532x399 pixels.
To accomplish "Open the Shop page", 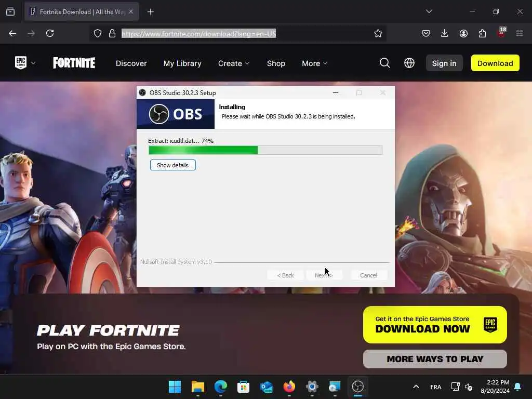I will pyautogui.click(x=276, y=63).
